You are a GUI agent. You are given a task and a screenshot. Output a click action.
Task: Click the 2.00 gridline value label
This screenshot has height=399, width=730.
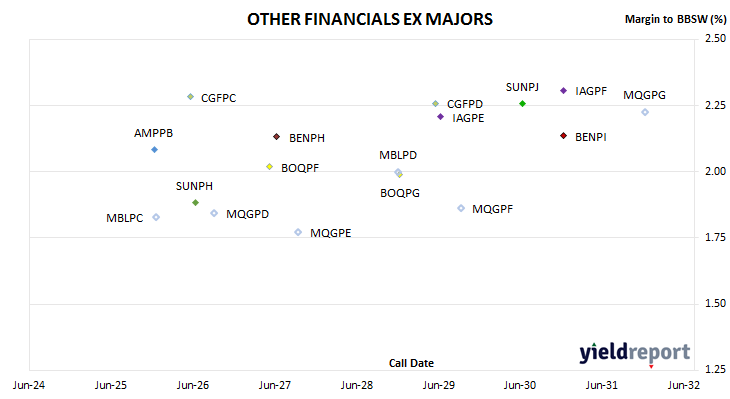pos(716,171)
